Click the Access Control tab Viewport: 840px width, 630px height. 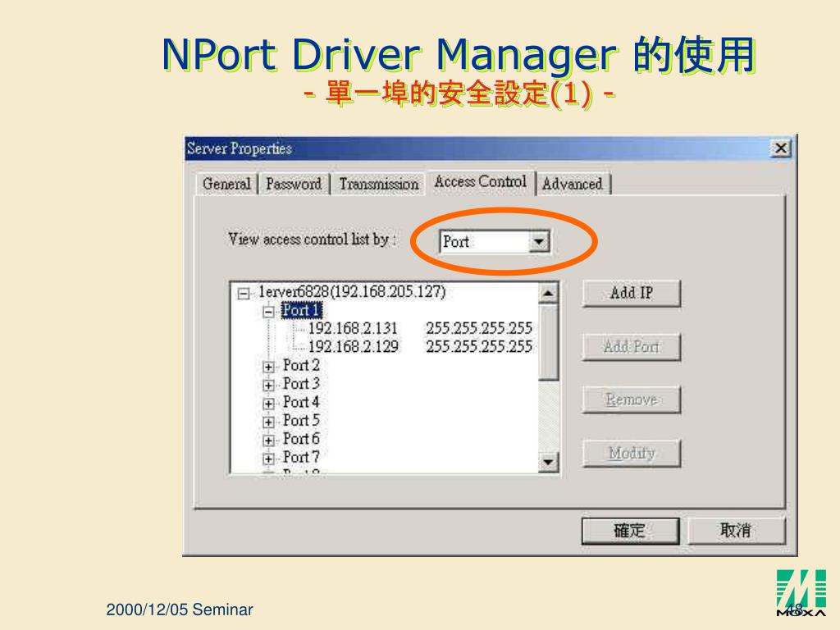tap(481, 182)
